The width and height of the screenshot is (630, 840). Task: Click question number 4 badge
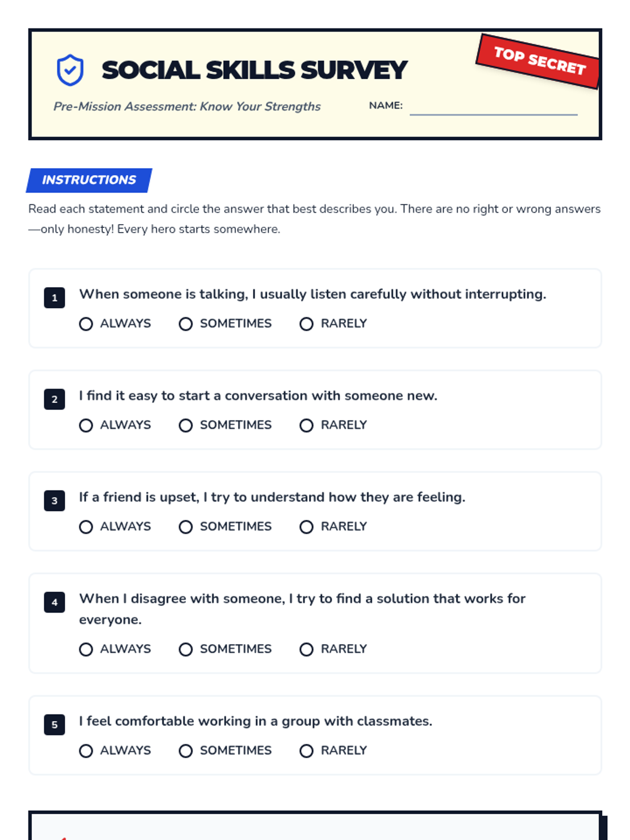coord(55,602)
